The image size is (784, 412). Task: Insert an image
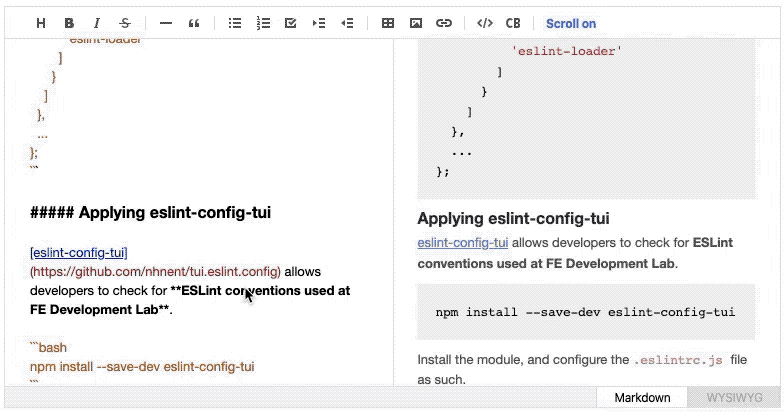click(x=416, y=23)
